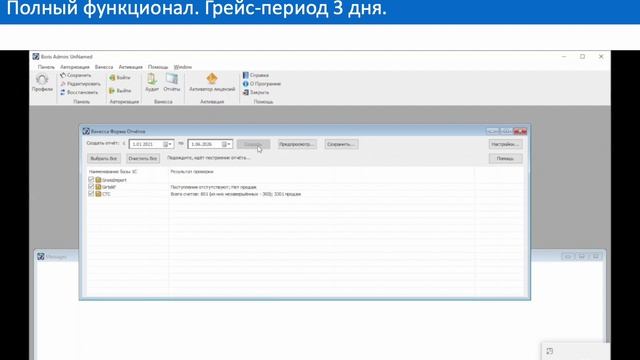Click 'Подождите, идёт построение отчёта' status text
This screenshot has height=360, width=640.
pos(208,158)
